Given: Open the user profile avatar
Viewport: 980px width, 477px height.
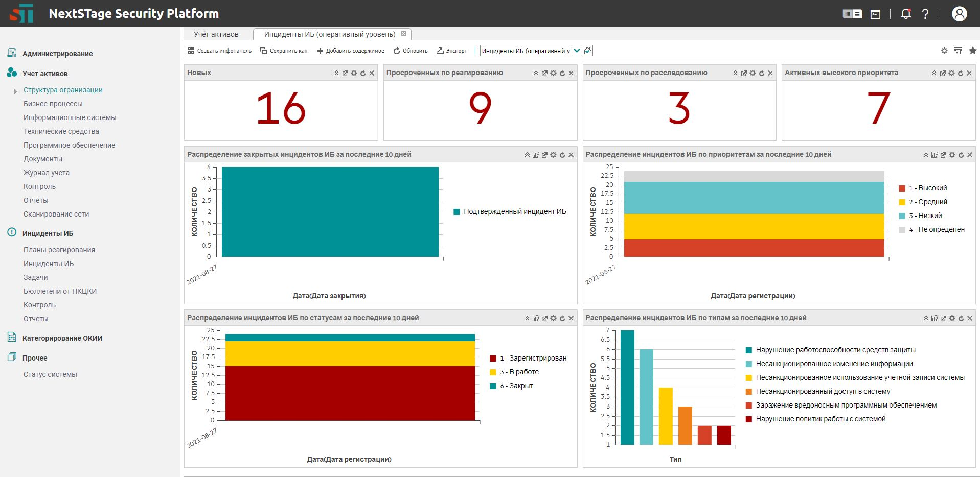Looking at the screenshot, I should [x=959, y=14].
